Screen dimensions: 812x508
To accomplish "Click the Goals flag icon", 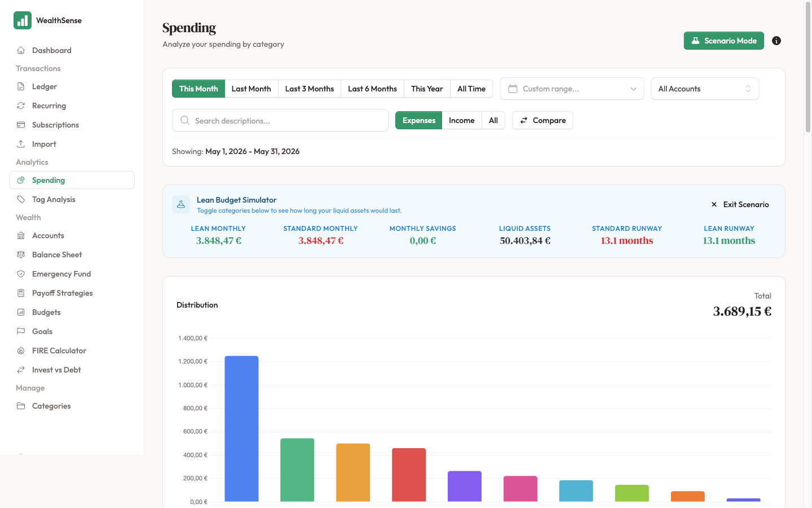I will coord(21,331).
